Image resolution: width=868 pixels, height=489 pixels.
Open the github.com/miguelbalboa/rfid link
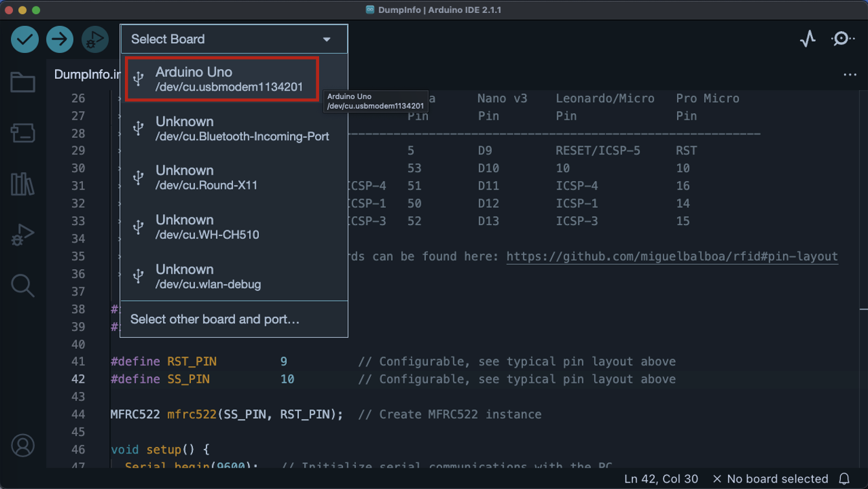click(672, 256)
